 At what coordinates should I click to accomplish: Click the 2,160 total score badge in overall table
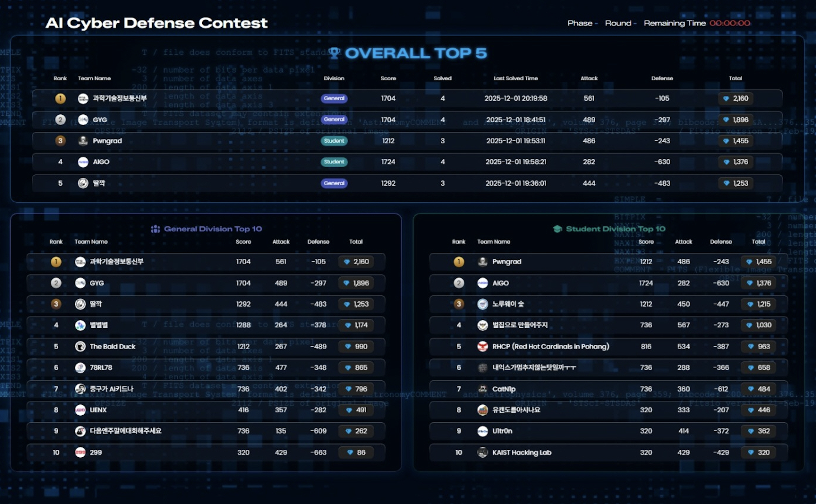pyautogui.click(x=736, y=98)
